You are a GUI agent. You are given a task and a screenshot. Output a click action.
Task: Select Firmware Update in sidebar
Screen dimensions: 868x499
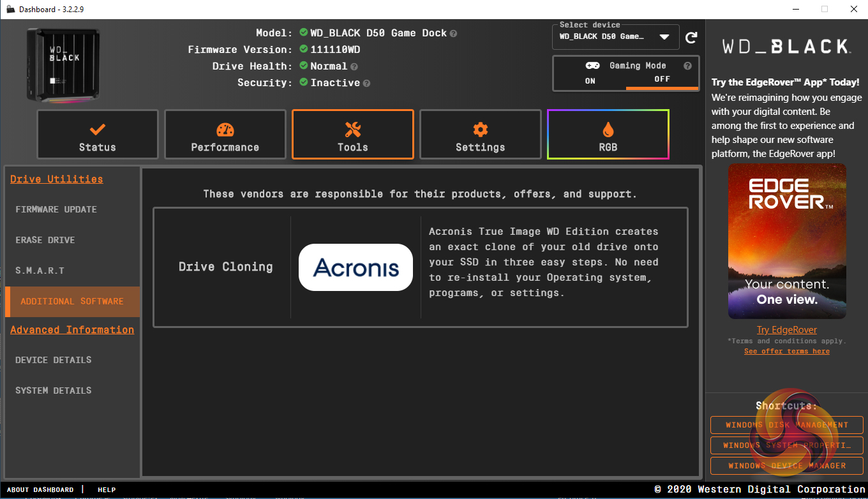point(56,209)
